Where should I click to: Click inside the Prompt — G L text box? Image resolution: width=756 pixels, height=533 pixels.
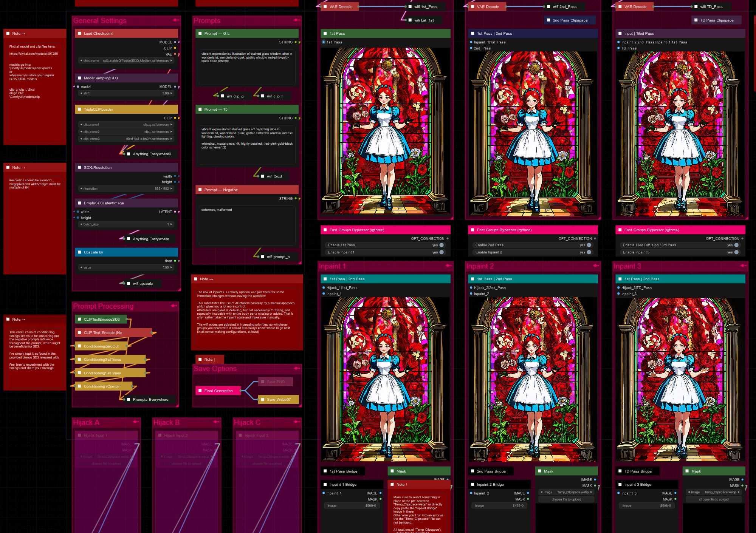(x=247, y=68)
